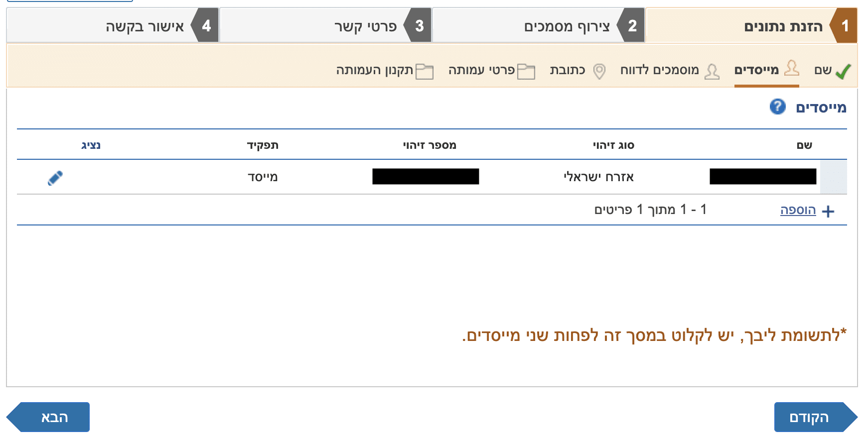Click the folder icon beside פרטי עמותה

526,72
